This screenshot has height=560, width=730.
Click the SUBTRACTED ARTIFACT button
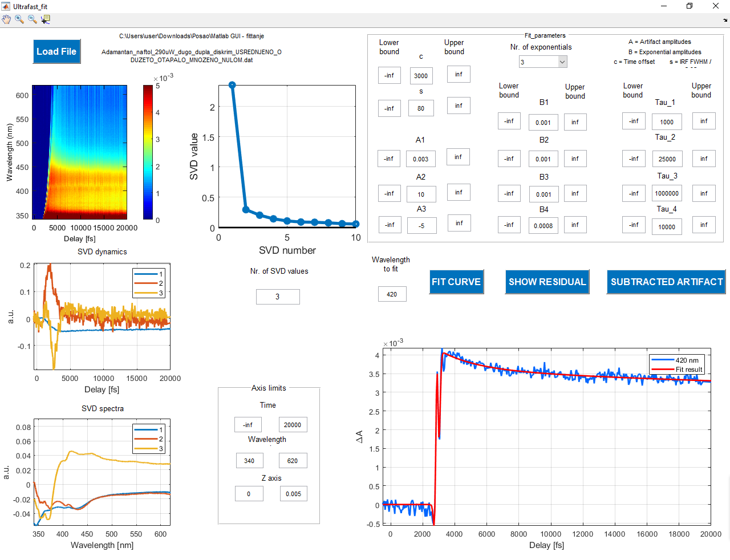(x=666, y=281)
